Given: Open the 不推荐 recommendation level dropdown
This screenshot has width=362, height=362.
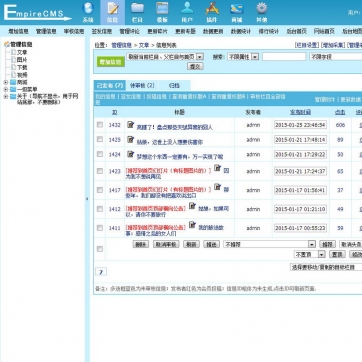Looking at the screenshot, I should pyautogui.click(x=269, y=244).
